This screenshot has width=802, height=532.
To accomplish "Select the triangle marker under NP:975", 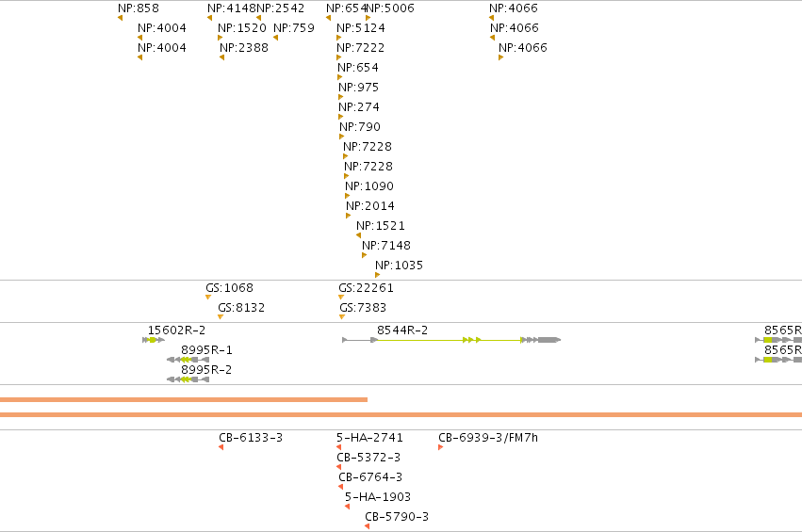I will (340, 97).
